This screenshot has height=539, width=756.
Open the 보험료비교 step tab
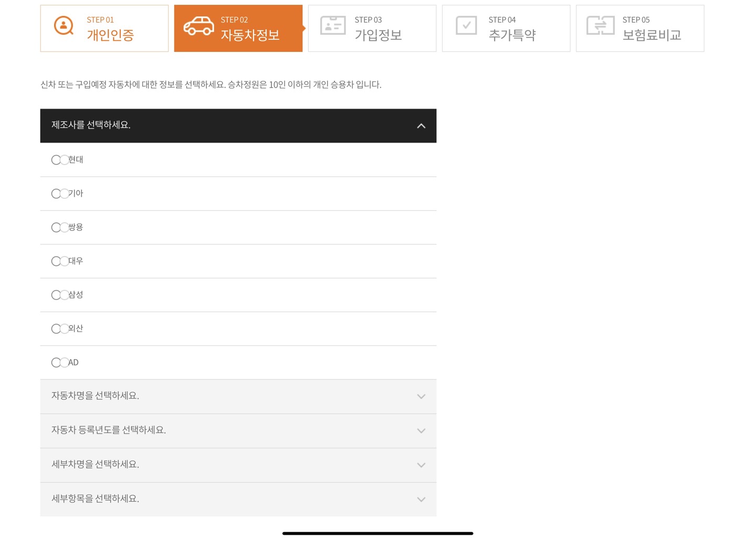tap(640, 28)
